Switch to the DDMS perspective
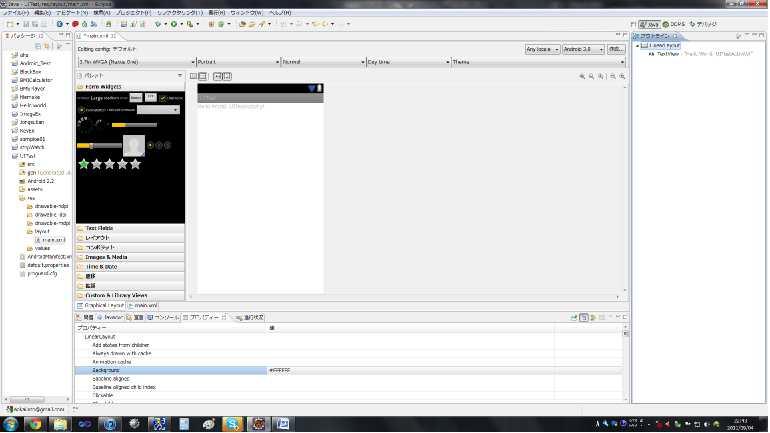The height and width of the screenshot is (433, 770). [677, 23]
